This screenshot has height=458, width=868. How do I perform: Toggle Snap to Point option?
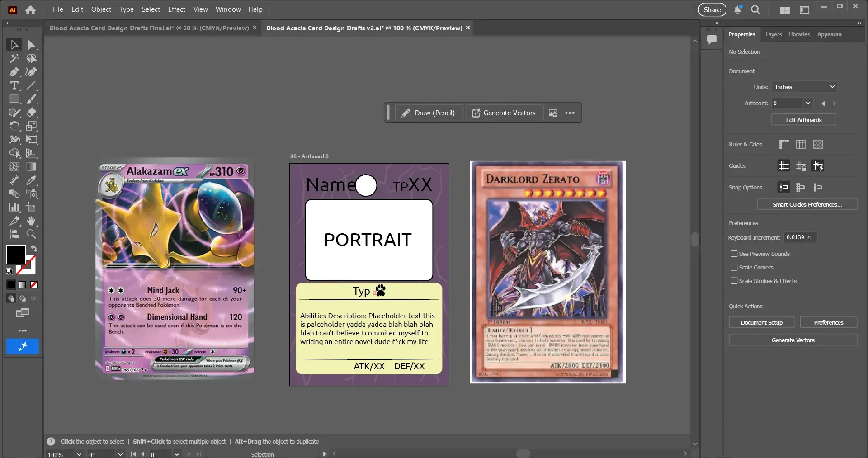pyautogui.click(x=784, y=187)
